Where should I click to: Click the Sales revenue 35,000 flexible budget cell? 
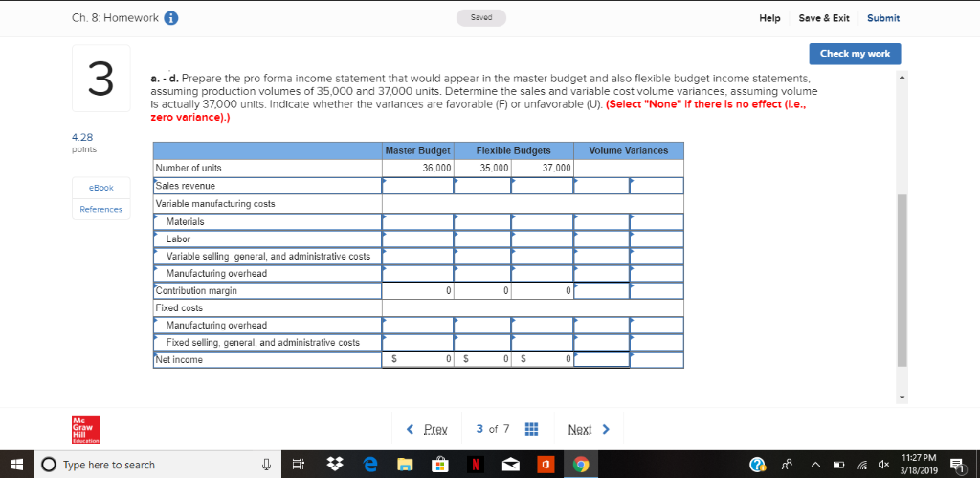(x=482, y=186)
